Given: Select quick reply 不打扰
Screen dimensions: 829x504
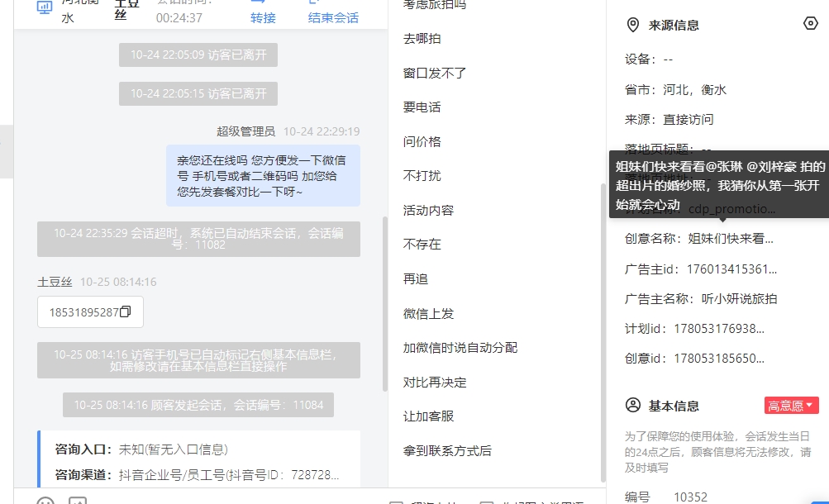Looking at the screenshot, I should pyautogui.click(x=422, y=175).
